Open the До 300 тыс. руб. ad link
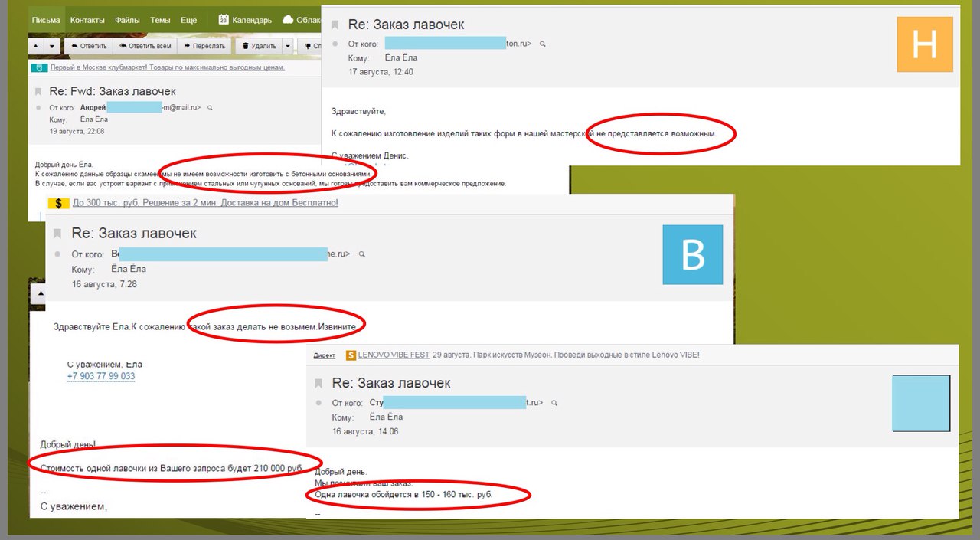 [205, 203]
